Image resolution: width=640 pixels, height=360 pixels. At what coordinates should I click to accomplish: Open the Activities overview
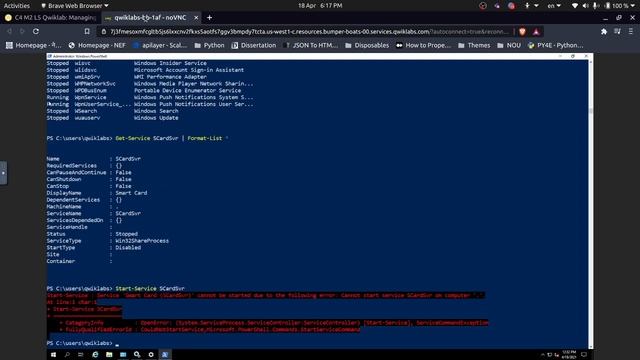click(x=17, y=6)
